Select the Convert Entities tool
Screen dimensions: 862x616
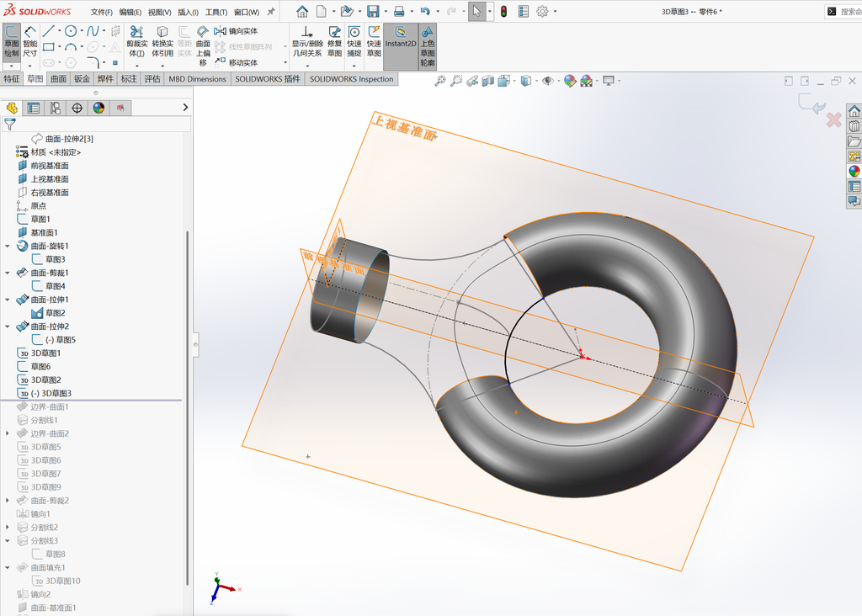[162, 41]
